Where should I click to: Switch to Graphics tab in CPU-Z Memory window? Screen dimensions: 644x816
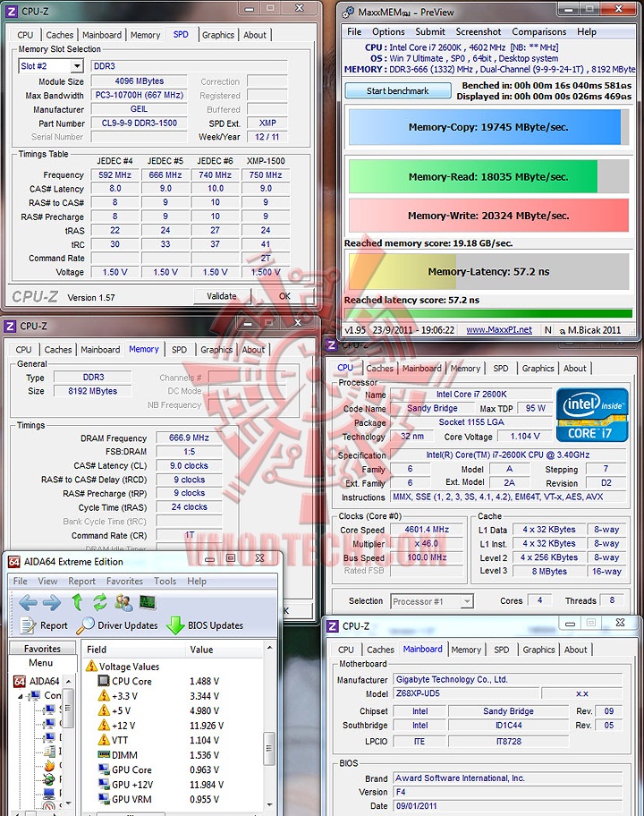(216, 350)
